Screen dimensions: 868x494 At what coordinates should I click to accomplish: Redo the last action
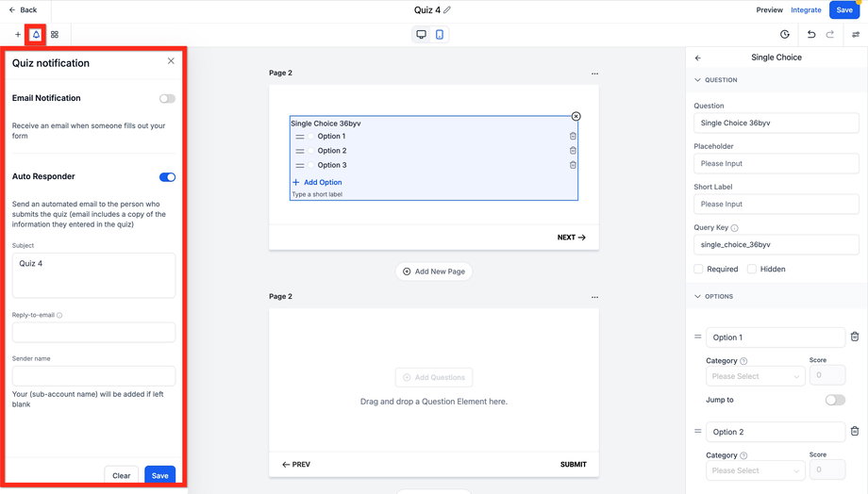[x=830, y=34]
